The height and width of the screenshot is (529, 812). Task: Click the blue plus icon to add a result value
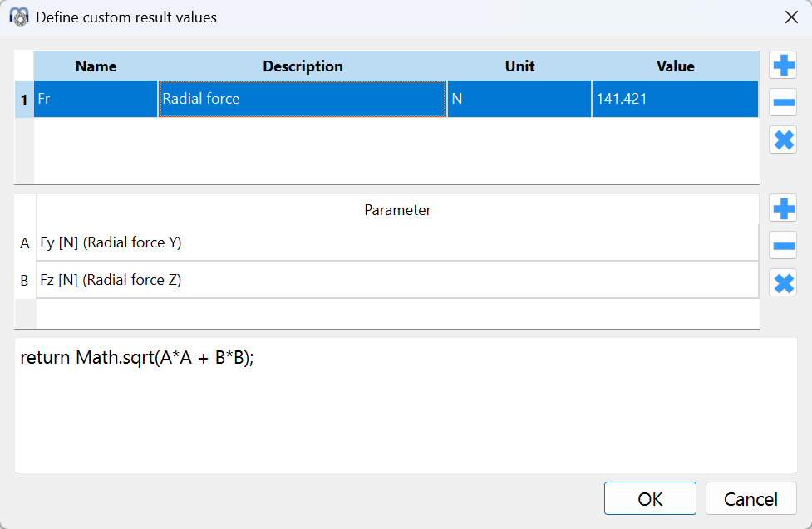(782, 65)
